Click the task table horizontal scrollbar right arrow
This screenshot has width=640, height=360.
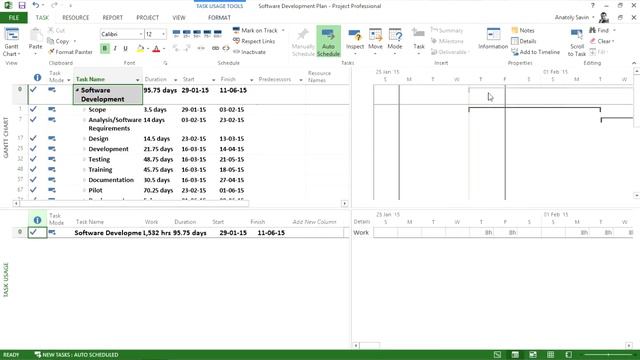(344, 203)
